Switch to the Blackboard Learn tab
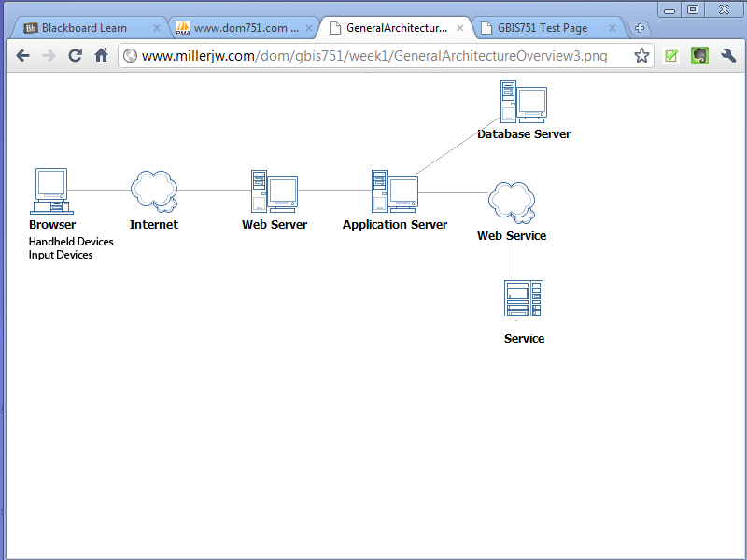747x560 pixels. point(84,28)
